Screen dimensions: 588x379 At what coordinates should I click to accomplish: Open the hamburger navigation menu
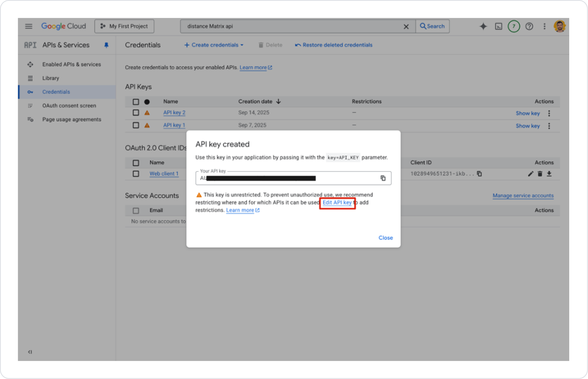(29, 26)
